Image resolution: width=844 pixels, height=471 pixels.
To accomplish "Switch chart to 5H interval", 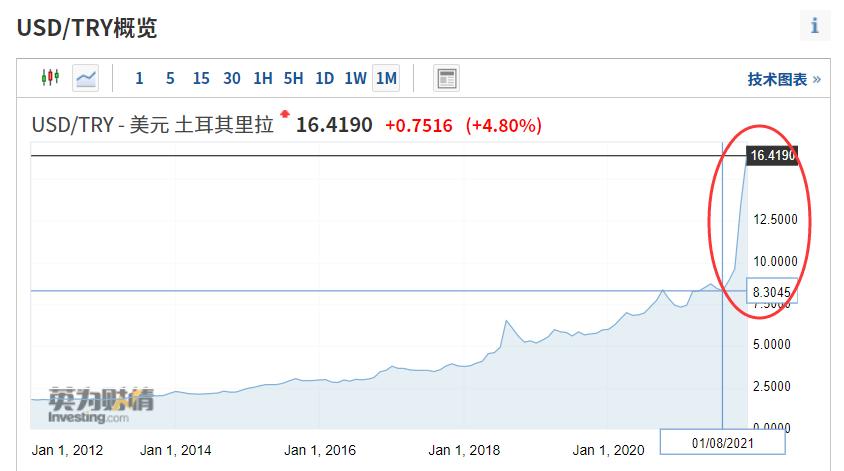I will point(293,78).
